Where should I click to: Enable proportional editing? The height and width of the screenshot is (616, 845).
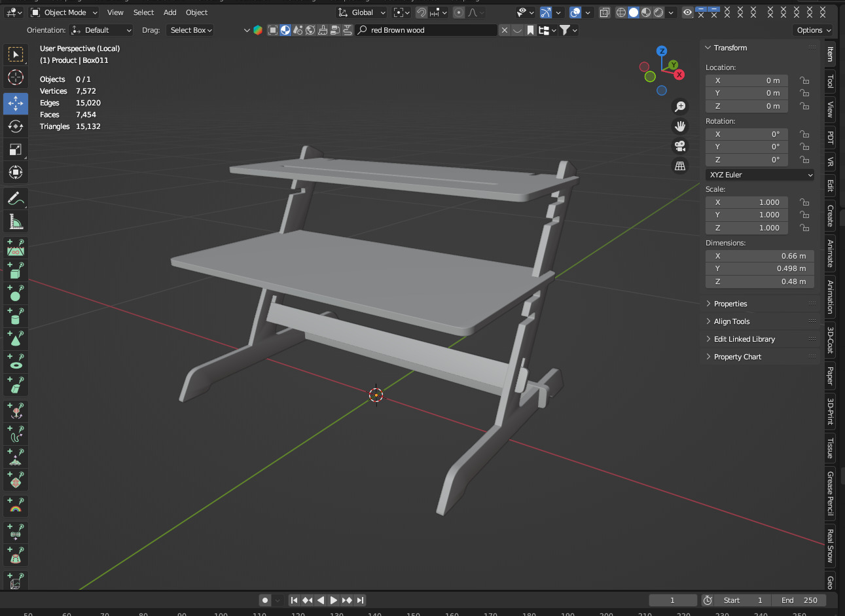(459, 12)
